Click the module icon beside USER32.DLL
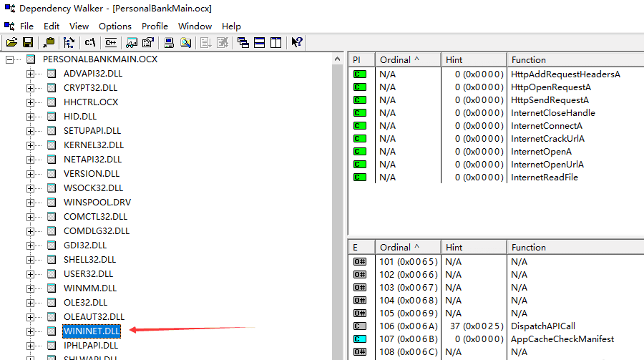The width and height of the screenshot is (644, 360). tap(52, 273)
